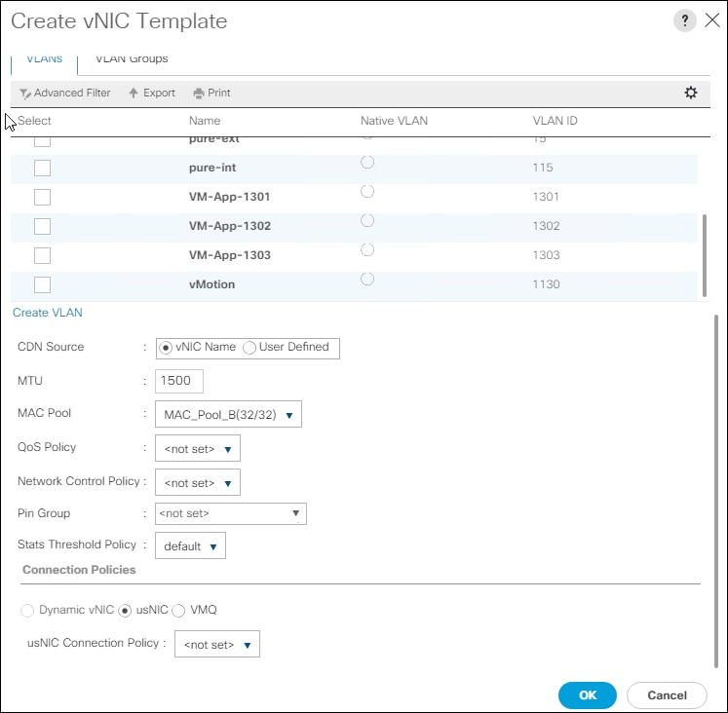Print the VLAN list

pyautogui.click(x=211, y=94)
